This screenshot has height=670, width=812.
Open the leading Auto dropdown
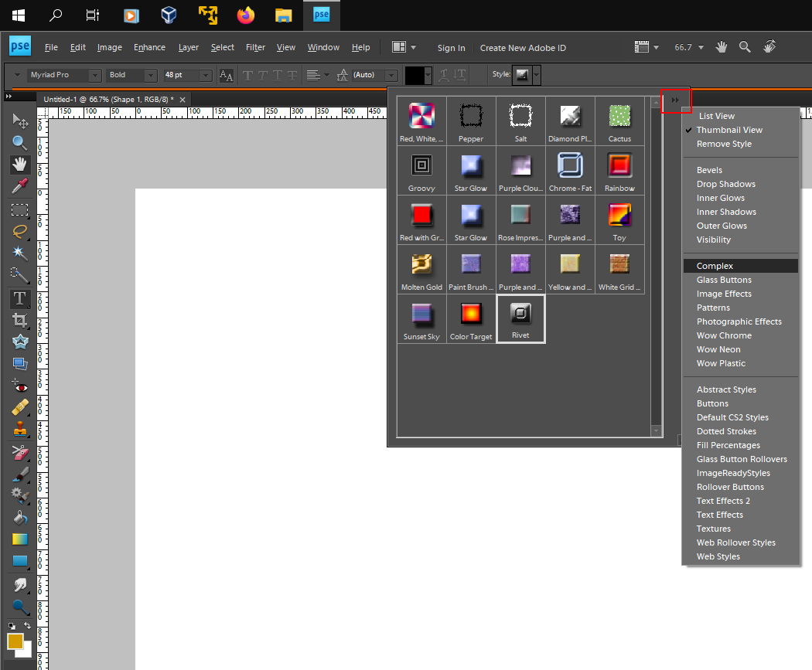coord(391,75)
